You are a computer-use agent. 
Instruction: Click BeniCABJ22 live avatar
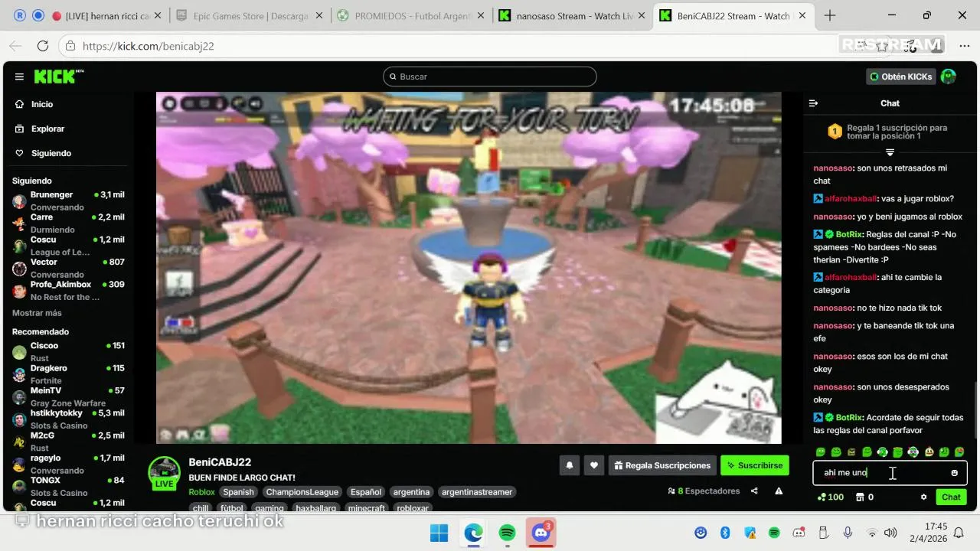(x=164, y=472)
